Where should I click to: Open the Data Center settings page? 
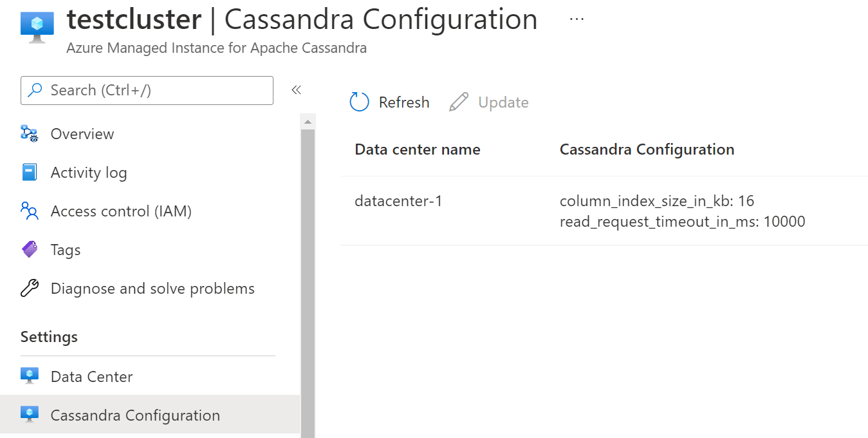click(x=91, y=376)
